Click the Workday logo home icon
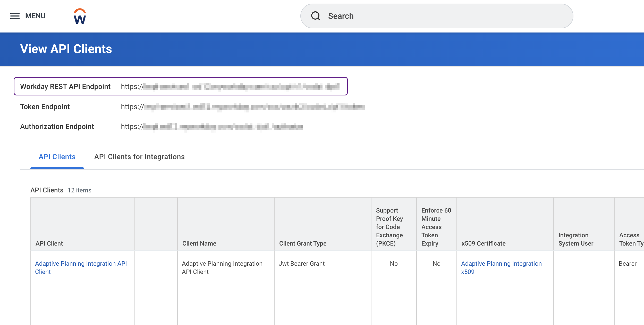Viewport: 644px width, 325px height. click(80, 16)
